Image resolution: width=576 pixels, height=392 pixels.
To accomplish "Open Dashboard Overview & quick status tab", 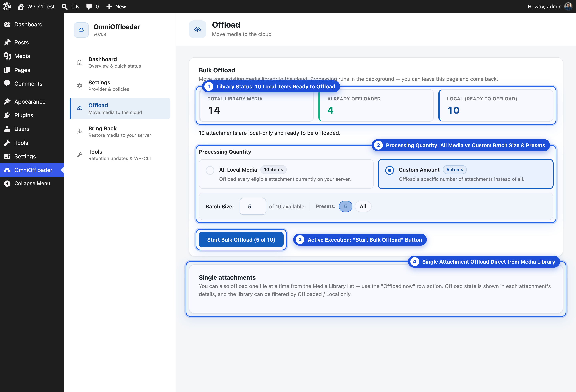I will [x=120, y=62].
